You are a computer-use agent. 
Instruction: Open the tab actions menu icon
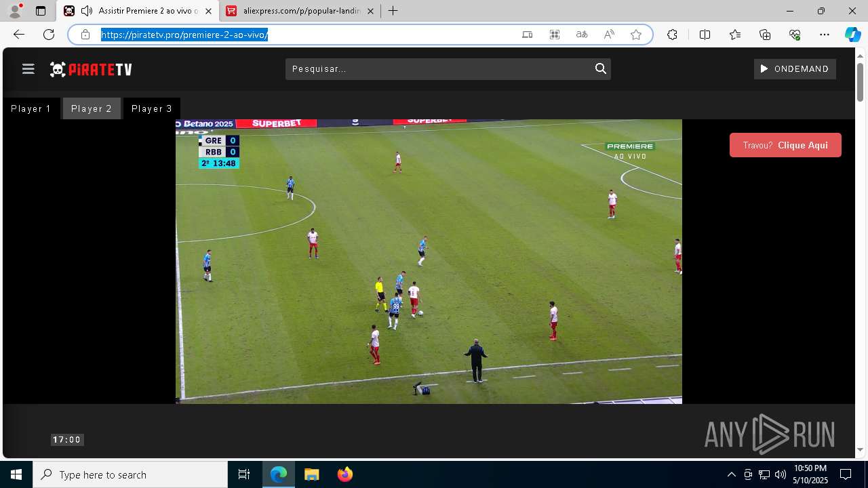[x=41, y=11]
